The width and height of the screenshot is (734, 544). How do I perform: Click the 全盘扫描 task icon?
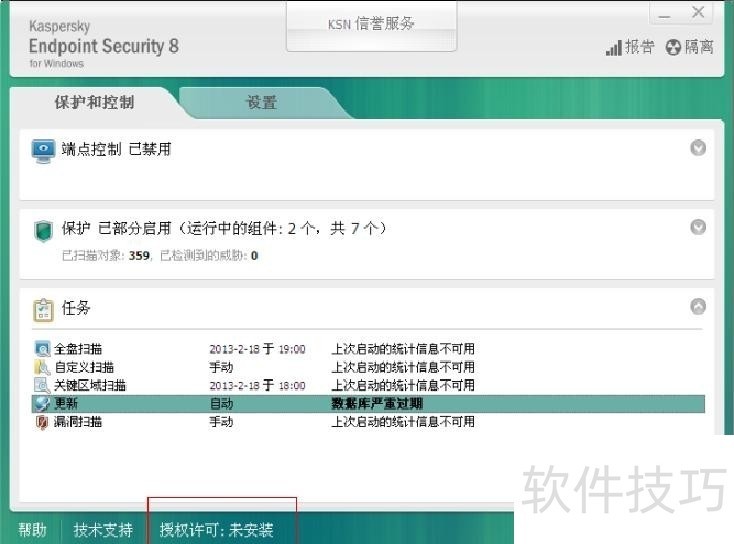[42, 349]
